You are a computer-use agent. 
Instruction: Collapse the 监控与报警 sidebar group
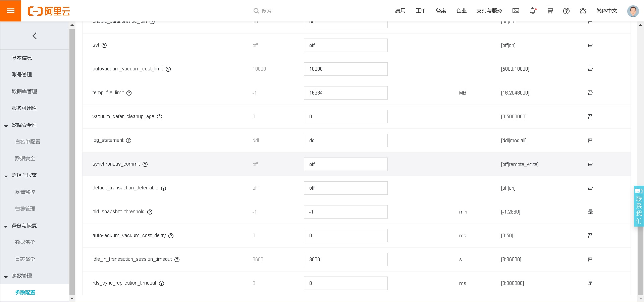tap(6, 176)
